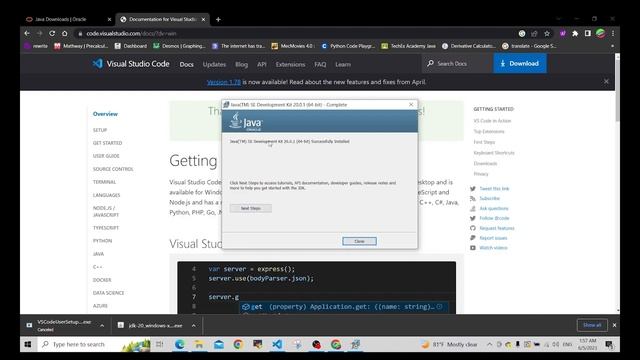
Task: Click the browser back arrow
Action: click(x=27, y=33)
